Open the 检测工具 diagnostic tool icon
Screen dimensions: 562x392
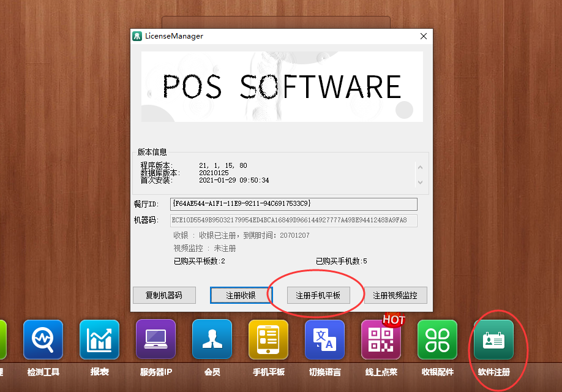click(43, 340)
